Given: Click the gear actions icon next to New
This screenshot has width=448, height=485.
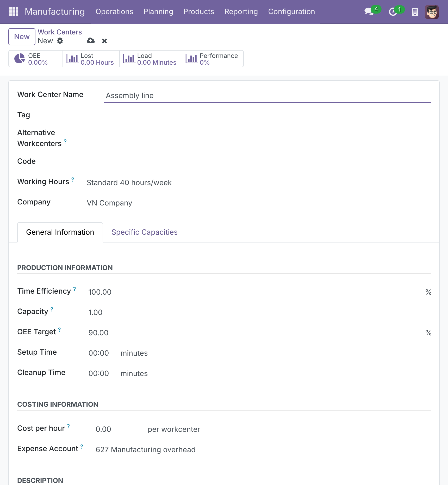Looking at the screenshot, I should pos(60,41).
